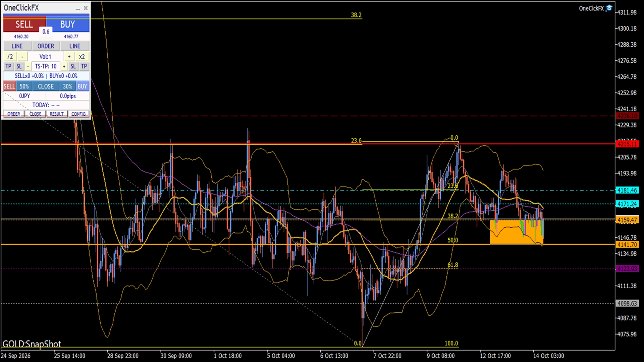Close the OneClickFX panel with the X
Image resolution: width=644 pixels, height=362 pixels.
86,8
